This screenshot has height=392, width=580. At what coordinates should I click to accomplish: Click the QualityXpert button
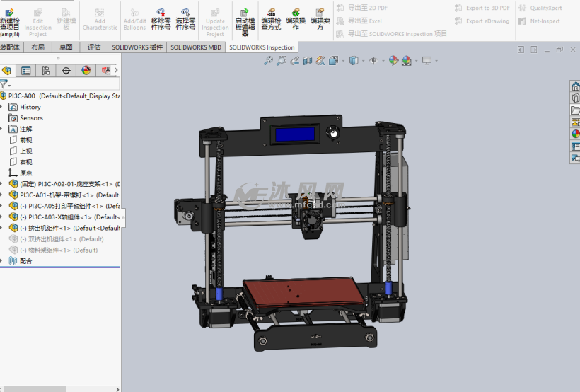coord(540,8)
